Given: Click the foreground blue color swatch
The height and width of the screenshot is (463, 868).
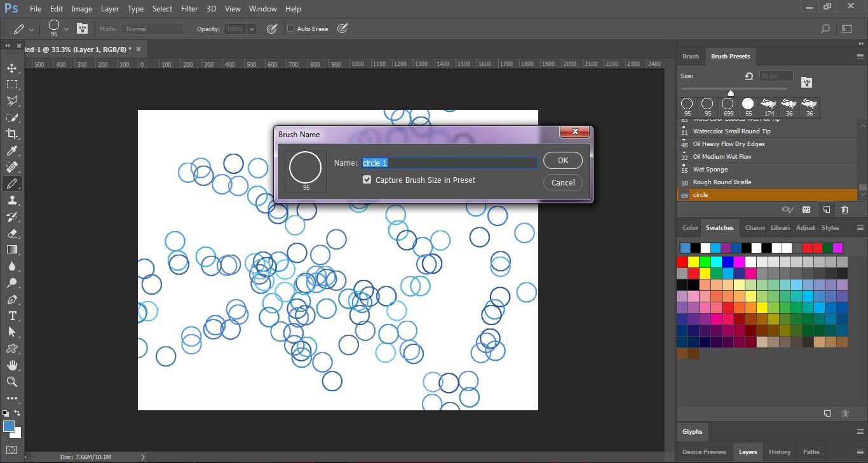Looking at the screenshot, I should [x=8, y=426].
